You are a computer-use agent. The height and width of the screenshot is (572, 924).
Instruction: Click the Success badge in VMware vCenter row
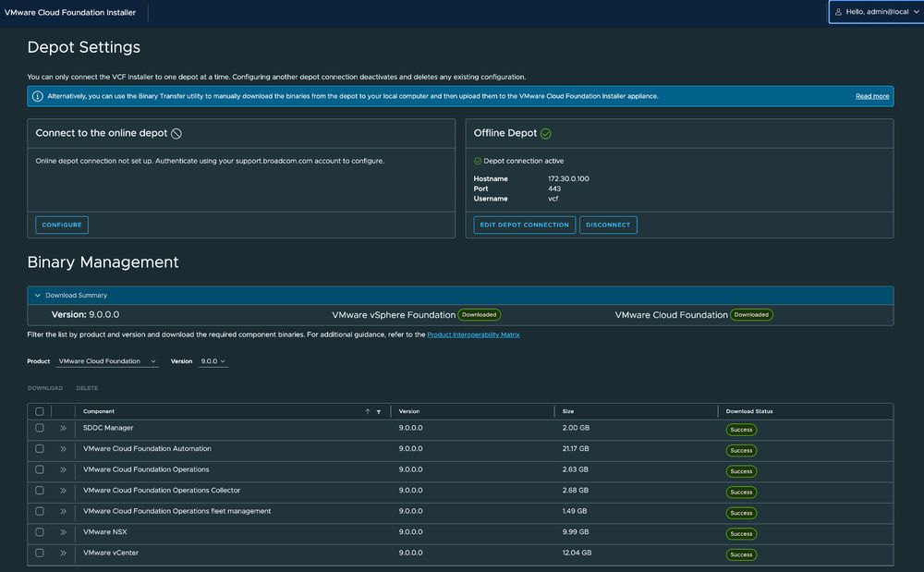click(741, 555)
